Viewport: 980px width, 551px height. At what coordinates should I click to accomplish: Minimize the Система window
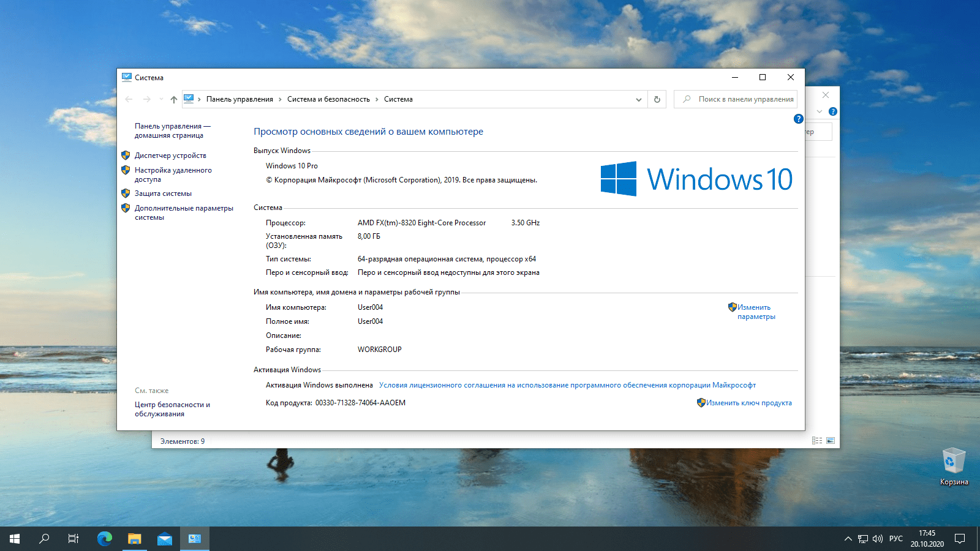735,77
